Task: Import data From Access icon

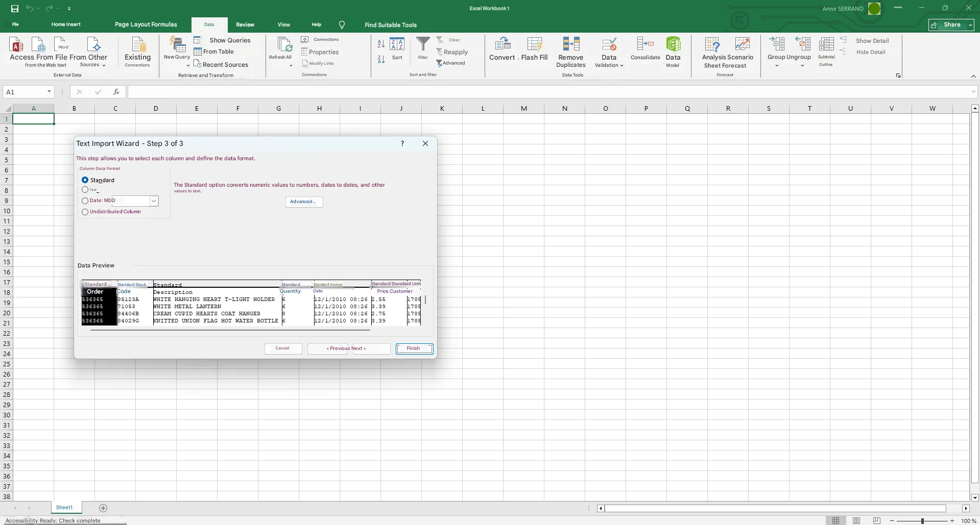Action: pyautogui.click(x=17, y=45)
